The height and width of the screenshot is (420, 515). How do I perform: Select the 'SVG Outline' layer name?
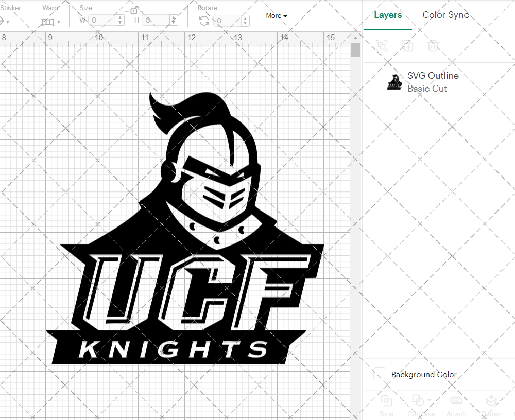433,76
